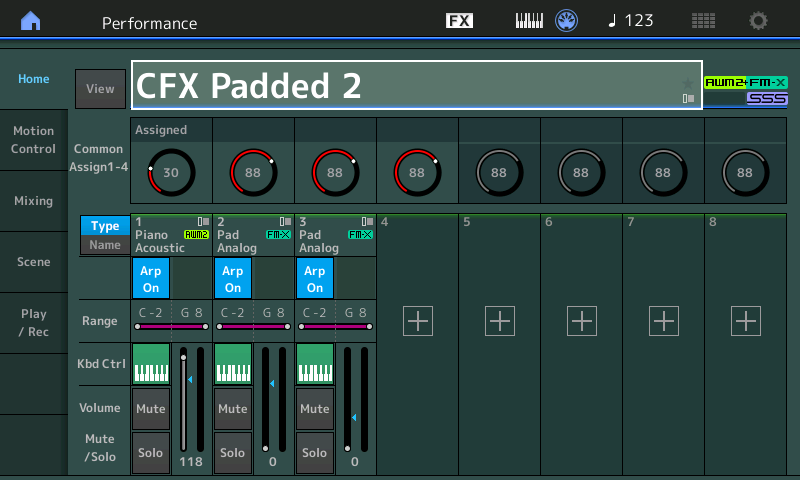Solo Part 3 Pad
The image size is (800, 480).
click(314, 453)
